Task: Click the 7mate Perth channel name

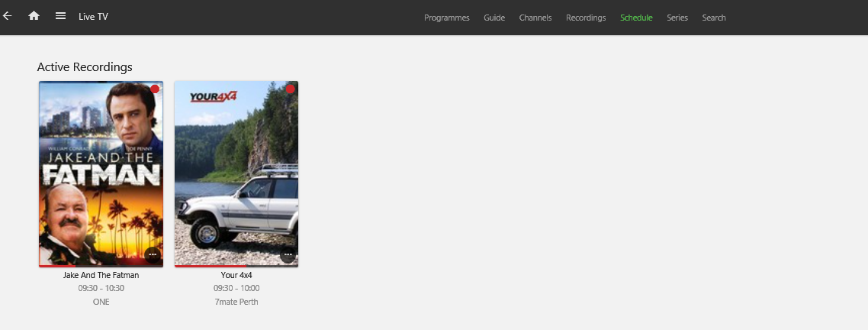Action: [236, 302]
